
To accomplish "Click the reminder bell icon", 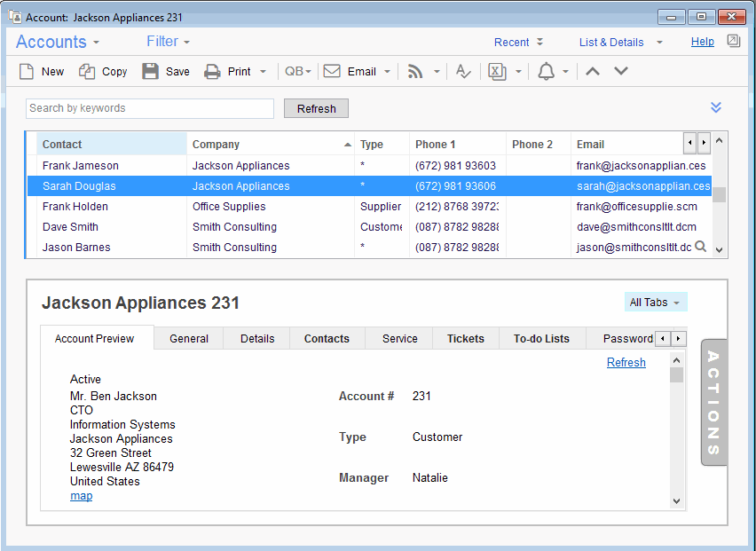I will point(547,72).
